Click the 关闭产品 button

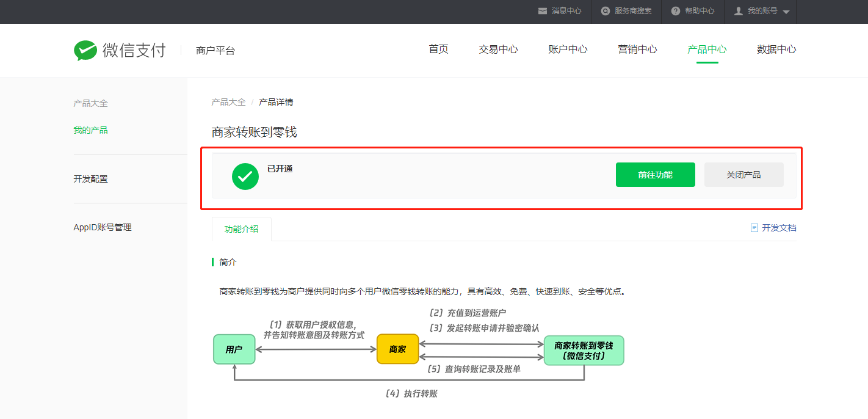[x=744, y=175]
